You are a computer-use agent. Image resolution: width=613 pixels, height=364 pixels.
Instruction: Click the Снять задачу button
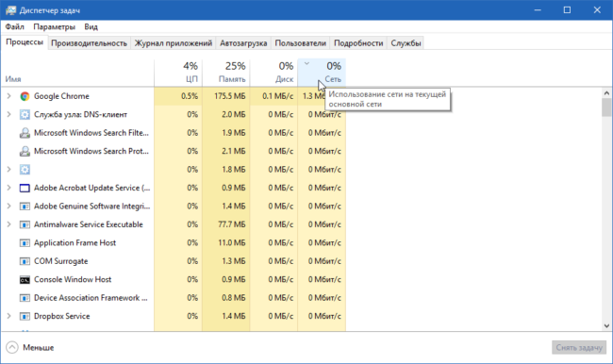[x=579, y=348]
